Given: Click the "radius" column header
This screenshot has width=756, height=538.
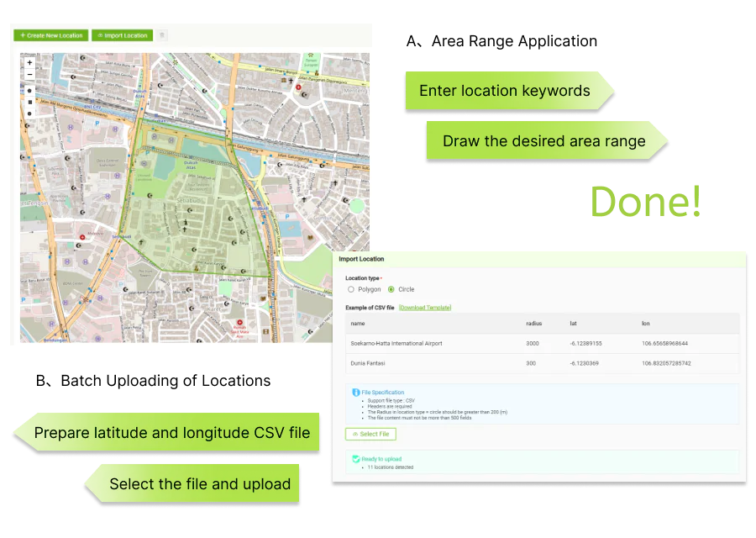Looking at the screenshot, I should click(533, 324).
